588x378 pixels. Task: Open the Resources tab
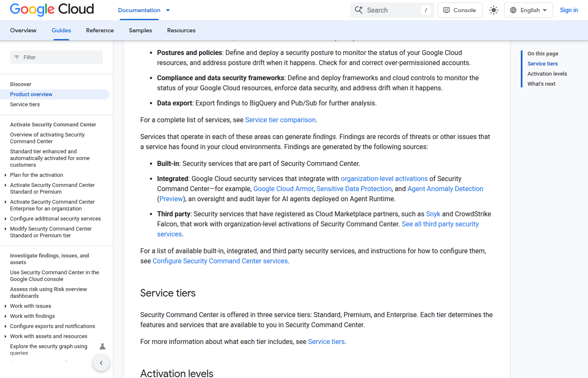(x=181, y=30)
